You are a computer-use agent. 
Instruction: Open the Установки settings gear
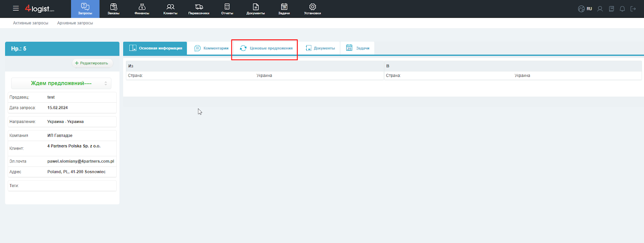point(312,9)
